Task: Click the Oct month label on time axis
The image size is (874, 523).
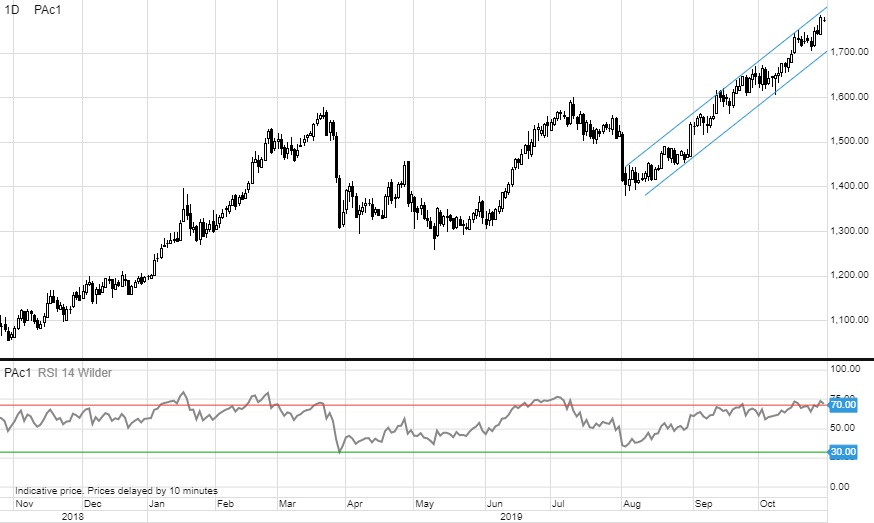Action: [768, 504]
